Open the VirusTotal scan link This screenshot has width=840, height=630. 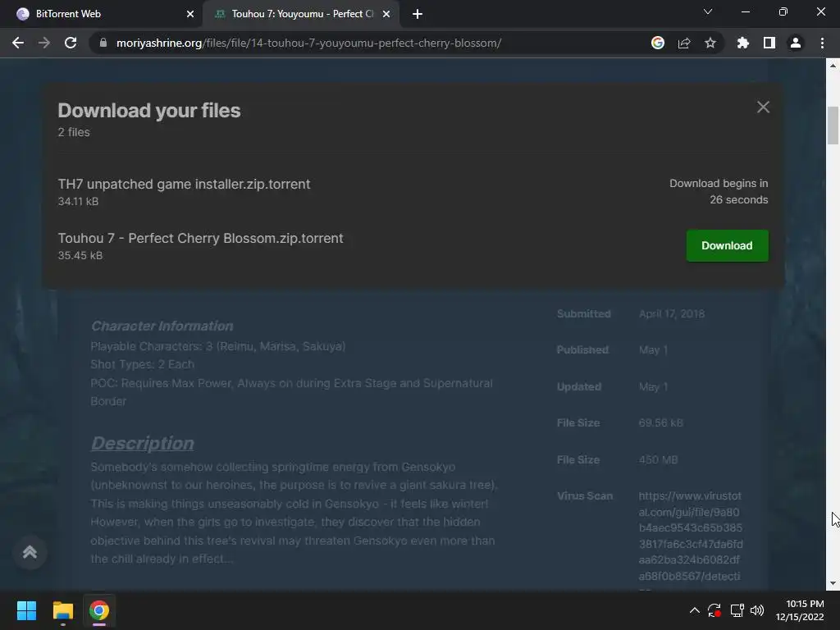(691, 536)
